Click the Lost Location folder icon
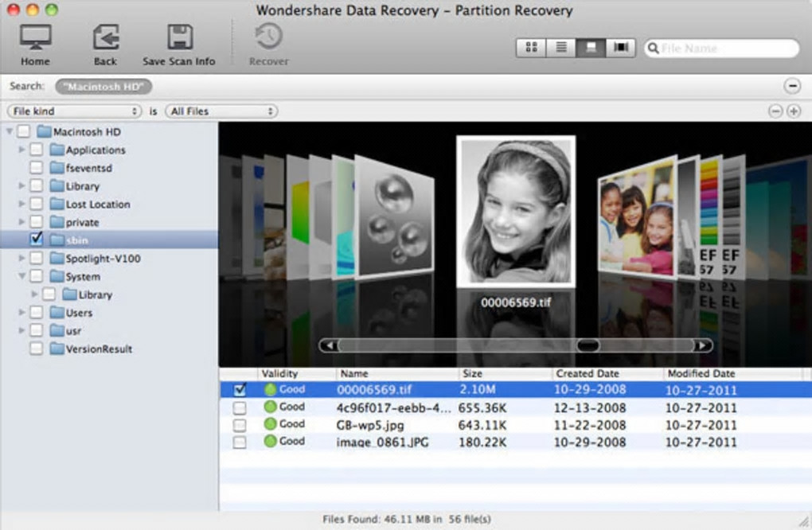 [x=57, y=204]
